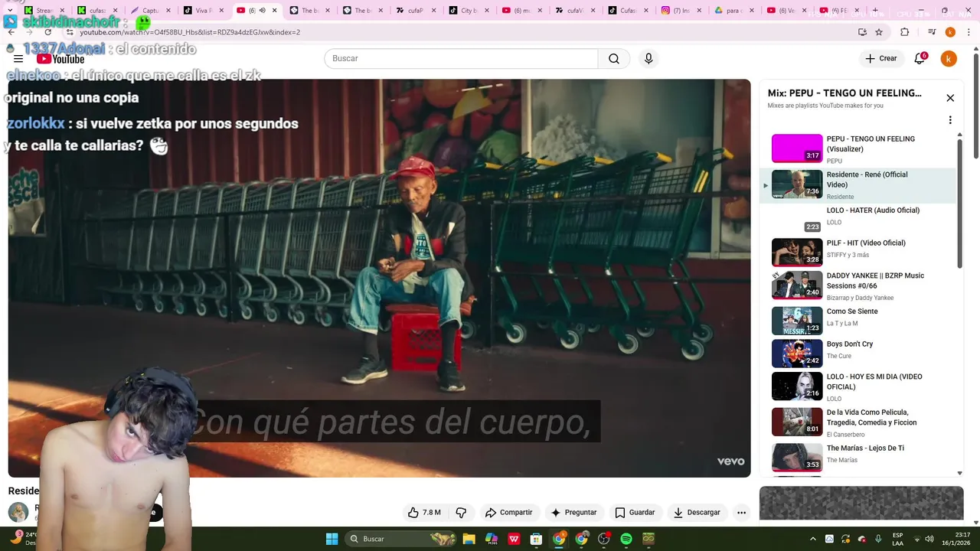The image size is (980, 551).
Task: Select Residente - René (Official Video) in playlist
Action: (859, 185)
